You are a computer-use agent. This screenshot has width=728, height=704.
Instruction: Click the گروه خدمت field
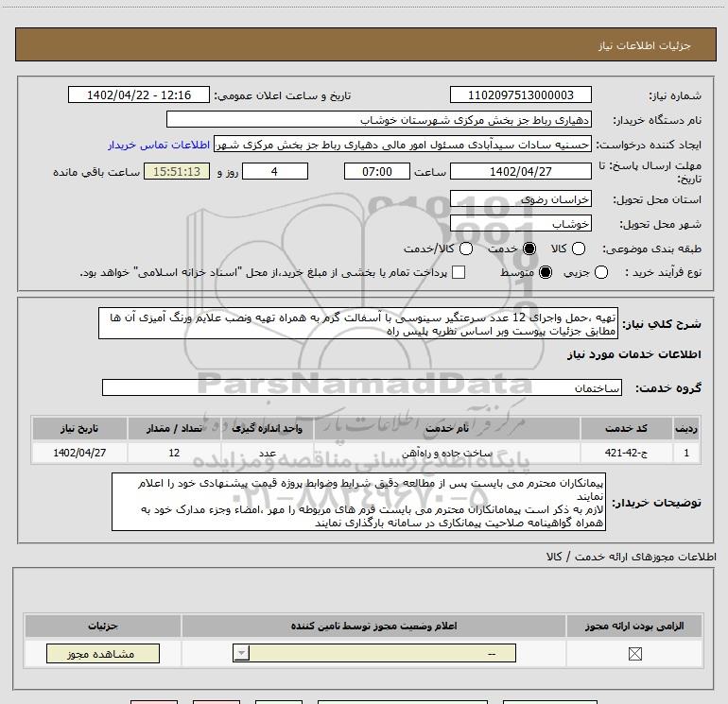point(362,387)
